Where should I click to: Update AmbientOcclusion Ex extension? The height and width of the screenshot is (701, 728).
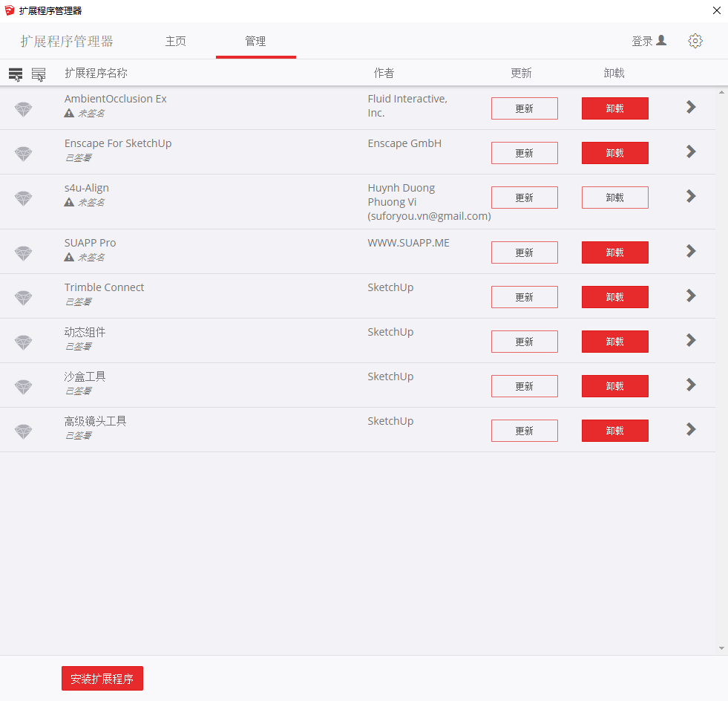coord(524,108)
